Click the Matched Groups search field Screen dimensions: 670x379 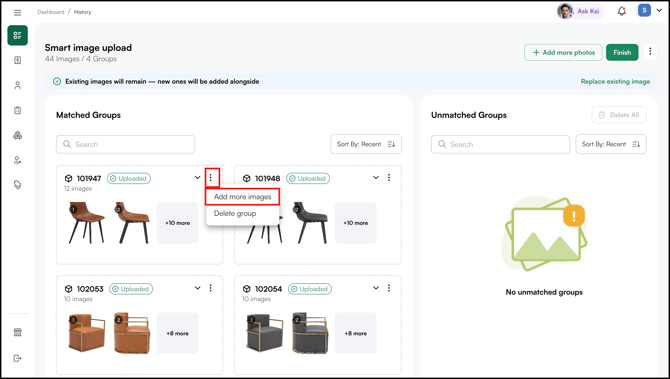point(126,144)
